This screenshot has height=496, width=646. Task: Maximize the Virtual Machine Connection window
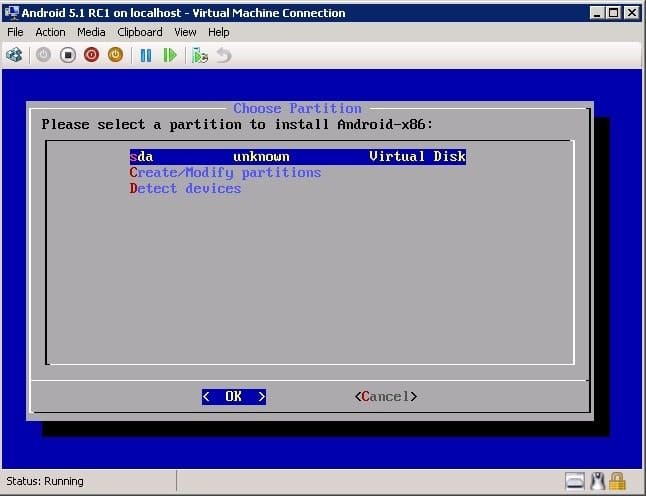[x=613, y=13]
